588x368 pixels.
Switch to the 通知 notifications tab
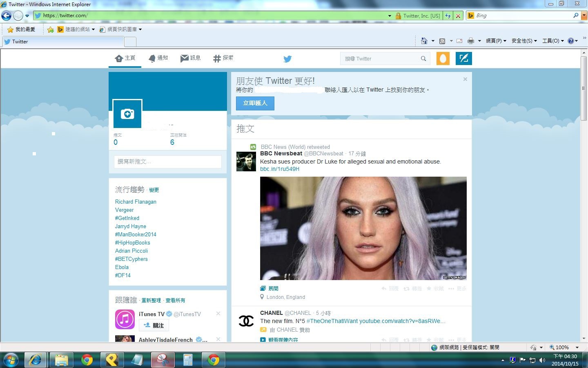coord(158,58)
